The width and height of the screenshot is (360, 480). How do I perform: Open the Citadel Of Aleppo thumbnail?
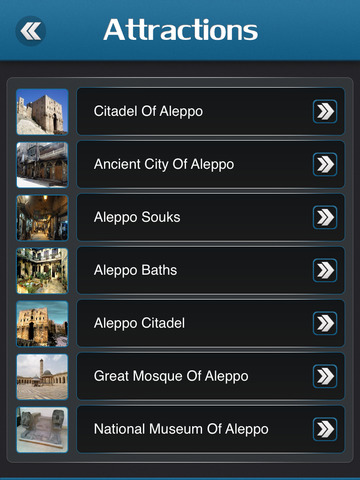pyautogui.click(x=42, y=112)
